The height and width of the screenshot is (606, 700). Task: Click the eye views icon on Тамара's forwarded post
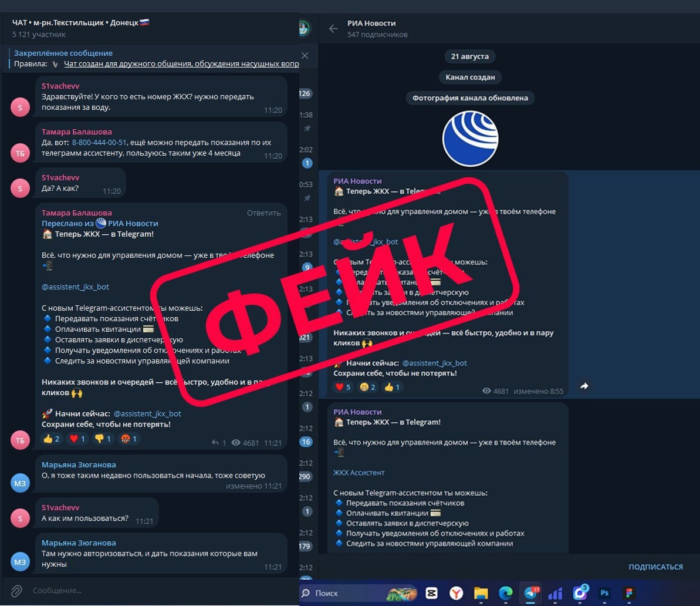[x=236, y=442]
